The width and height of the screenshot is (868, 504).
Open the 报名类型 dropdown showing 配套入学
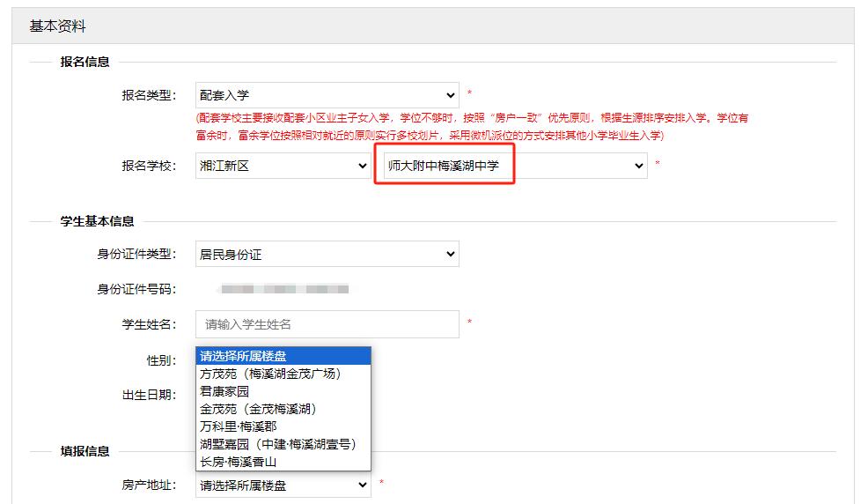327,95
